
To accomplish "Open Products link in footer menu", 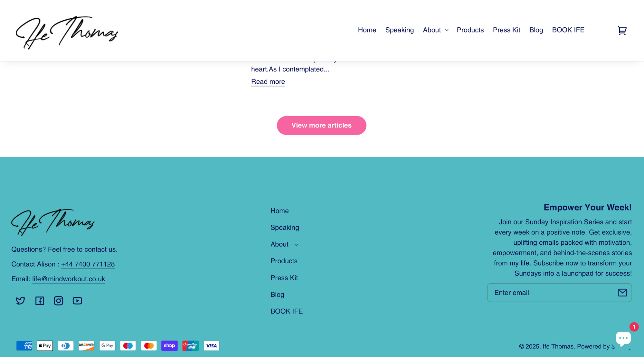I will click(x=284, y=261).
